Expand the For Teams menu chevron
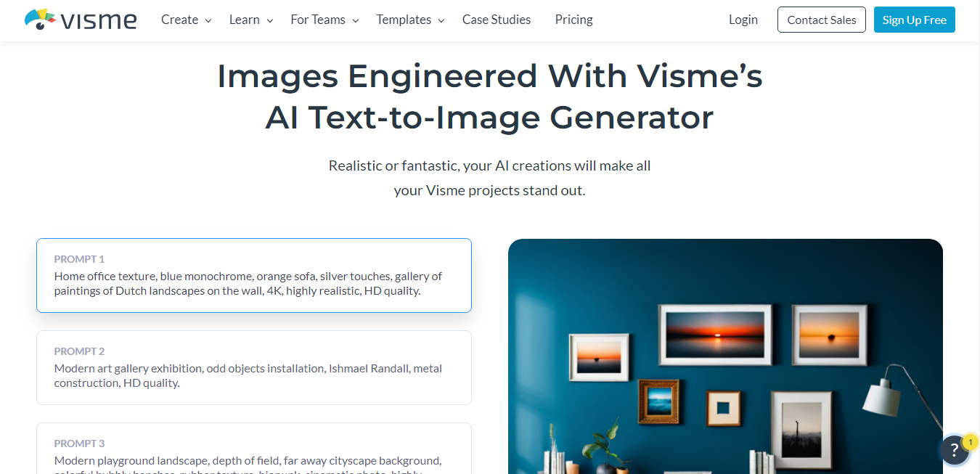Screen dimensions: 980x474 (356, 21)
